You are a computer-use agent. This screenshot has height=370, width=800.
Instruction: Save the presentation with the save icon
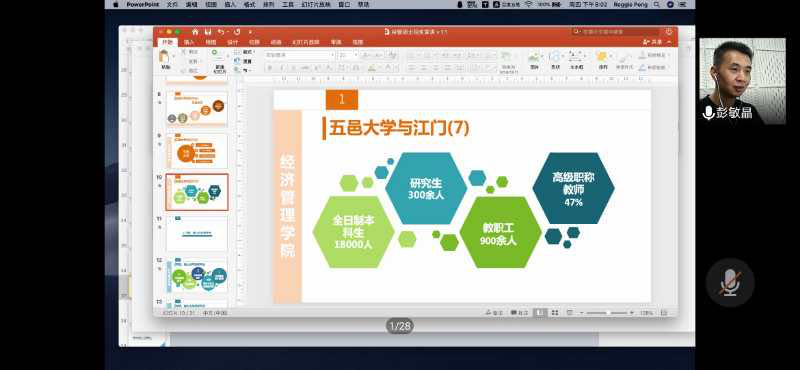[209, 32]
